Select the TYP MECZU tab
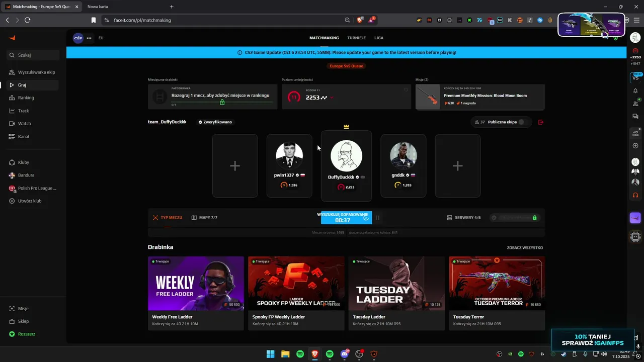The height and width of the screenshot is (362, 644). pos(168,218)
